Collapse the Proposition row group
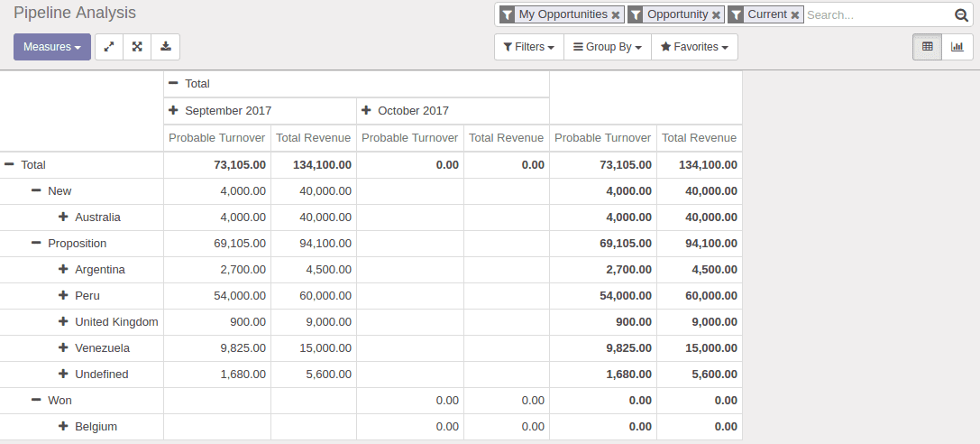 (x=69, y=244)
